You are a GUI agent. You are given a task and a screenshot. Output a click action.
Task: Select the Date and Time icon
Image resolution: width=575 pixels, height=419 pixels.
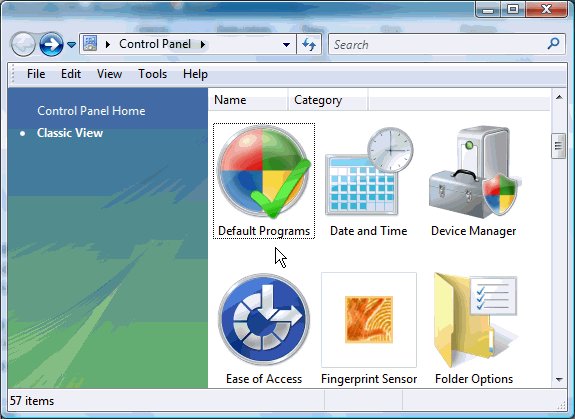369,181
